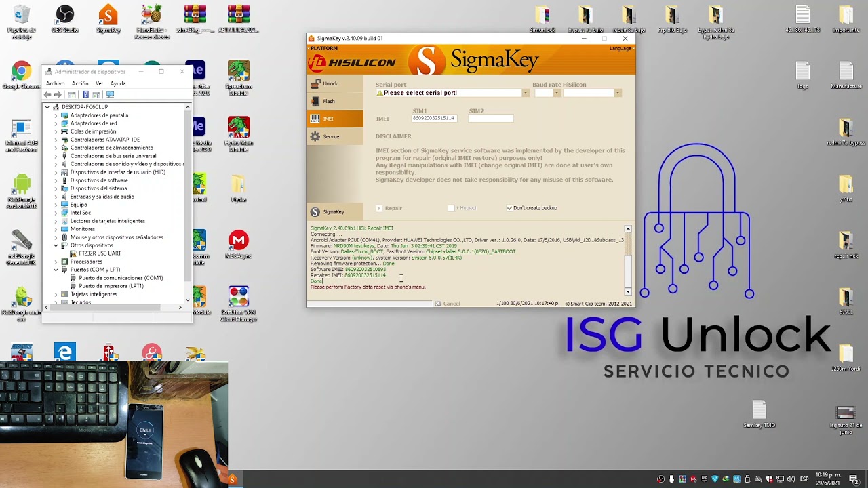868x488 pixels.
Task: Open Papelera de reciclaje icon
Action: click(21, 22)
